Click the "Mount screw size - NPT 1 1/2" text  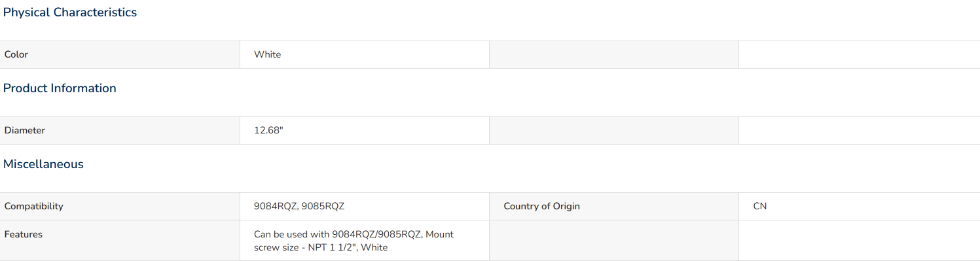[354, 241]
